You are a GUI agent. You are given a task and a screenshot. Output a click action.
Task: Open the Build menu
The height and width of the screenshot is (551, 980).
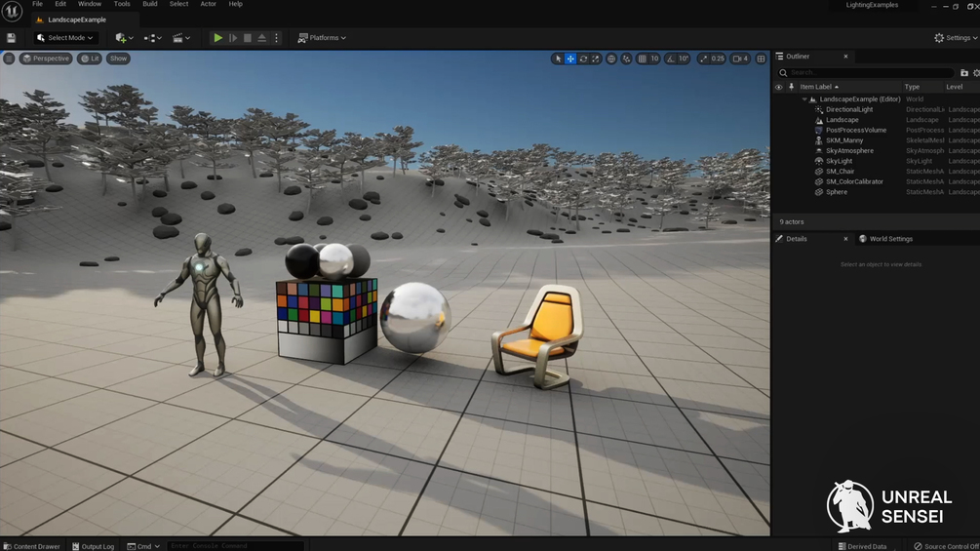coord(150,4)
